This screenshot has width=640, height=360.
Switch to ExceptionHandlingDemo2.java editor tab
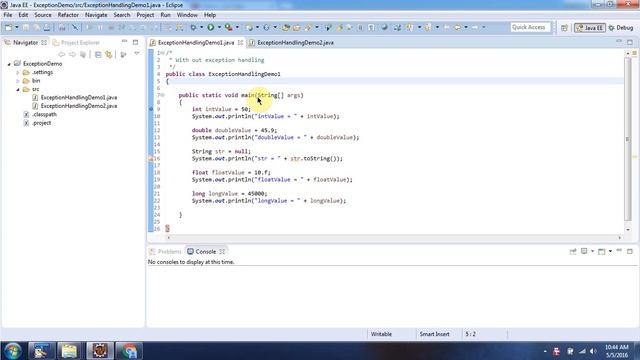[x=291, y=42]
